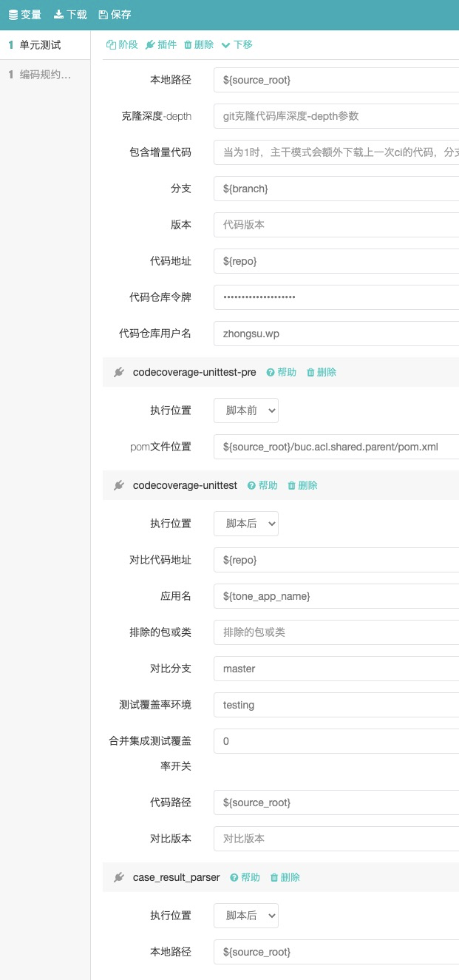Open 执行位置 dropdown showing 脚本前
Image resolution: width=459 pixels, height=980 pixels.
pyautogui.click(x=246, y=410)
